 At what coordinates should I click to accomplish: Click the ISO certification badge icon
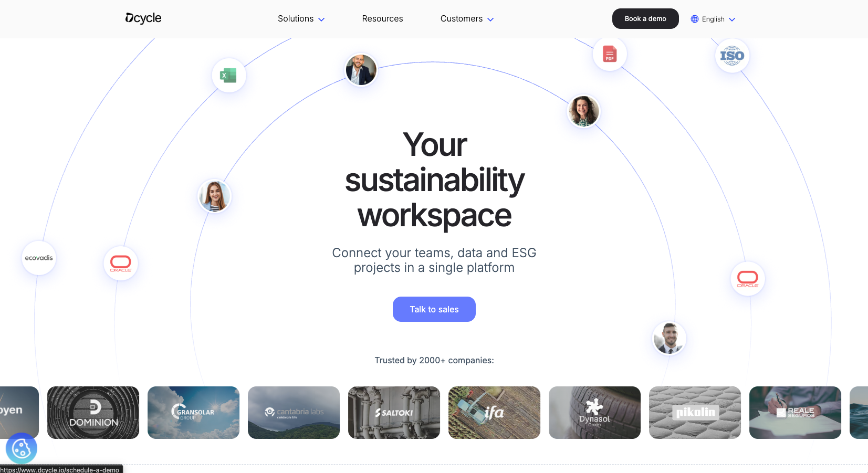pyautogui.click(x=731, y=56)
